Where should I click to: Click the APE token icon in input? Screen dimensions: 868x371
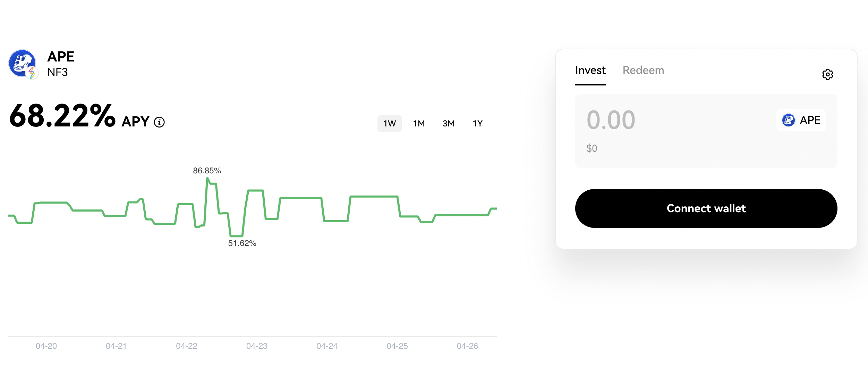[x=788, y=120]
